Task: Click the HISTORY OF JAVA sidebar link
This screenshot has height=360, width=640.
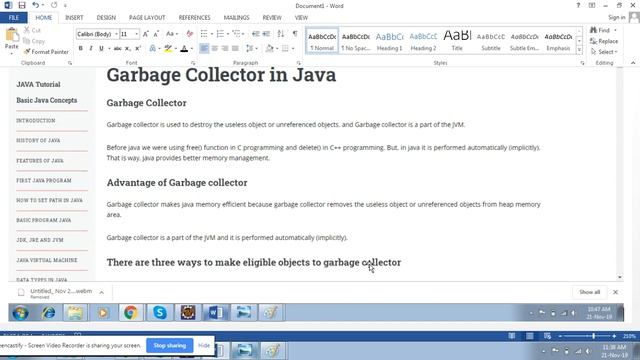Action: coord(38,140)
